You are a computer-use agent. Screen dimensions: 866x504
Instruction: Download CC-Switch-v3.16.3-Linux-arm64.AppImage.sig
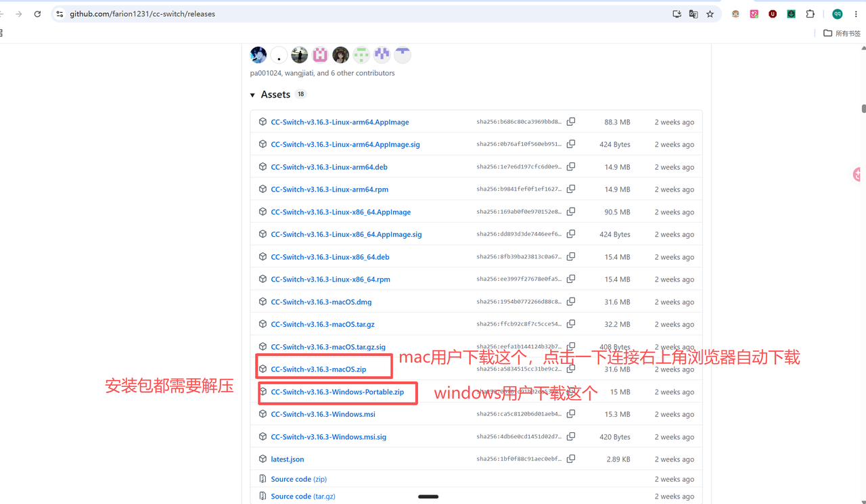(345, 144)
